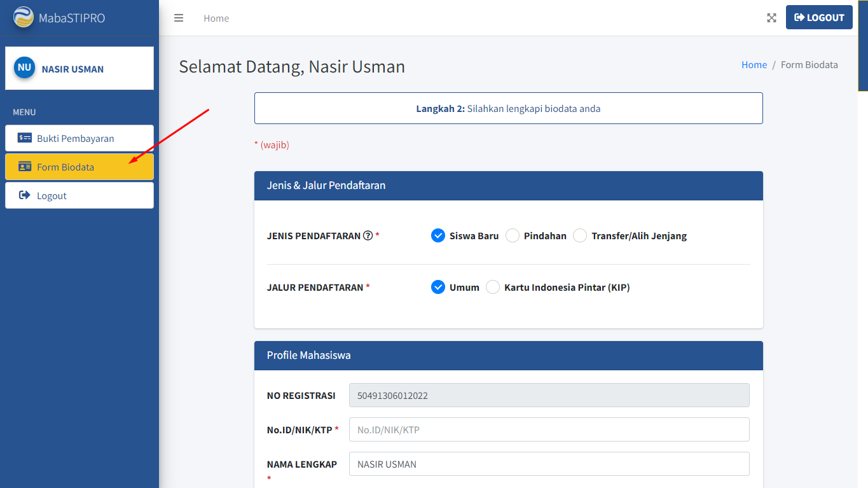Click the Form Biodata ID card icon
868x488 pixels.
[25, 167]
